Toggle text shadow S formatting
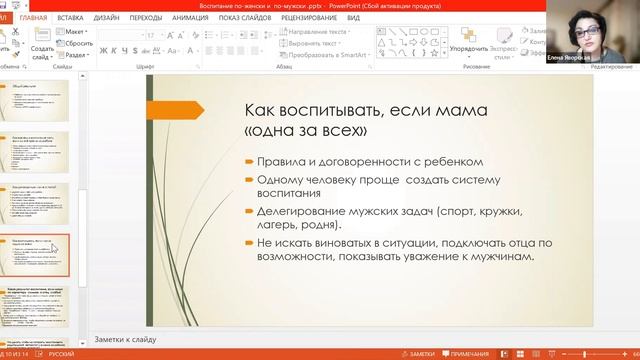Screen dimensions: 640x360 [135, 51]
